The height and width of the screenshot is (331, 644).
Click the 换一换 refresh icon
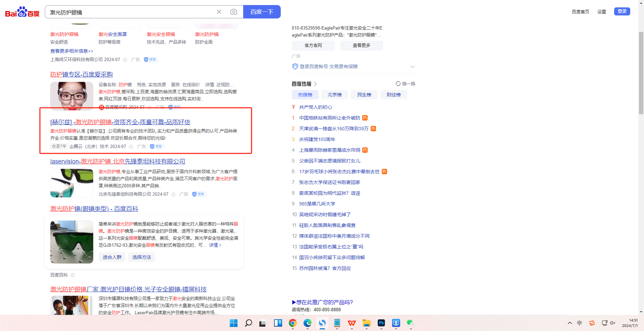coord(398,84)
